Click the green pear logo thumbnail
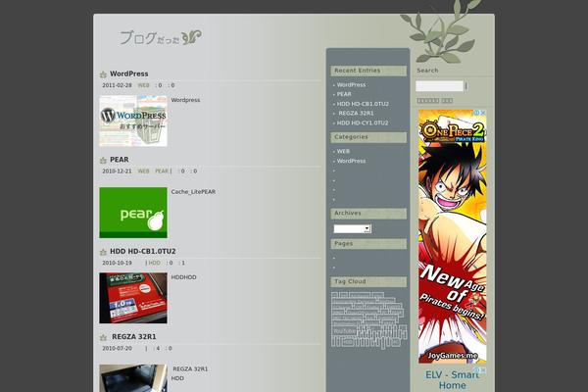588x392 pixels. click(133, 213)
